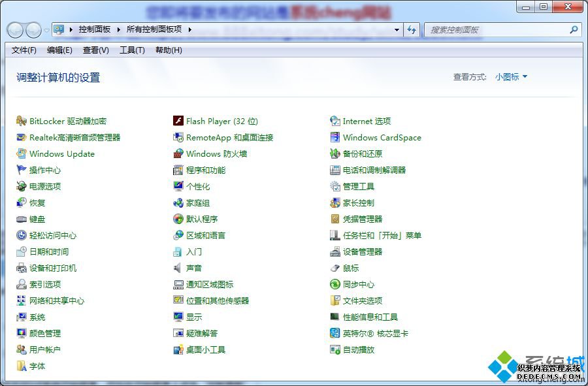
Task: Click the Realtek高清晰音频管理器 icon
Action: coord(22,138)
